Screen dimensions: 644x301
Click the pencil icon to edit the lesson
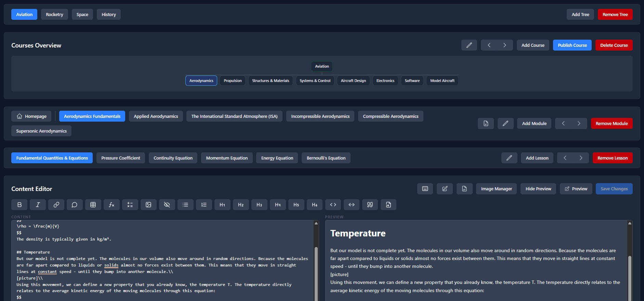point(509,158)
